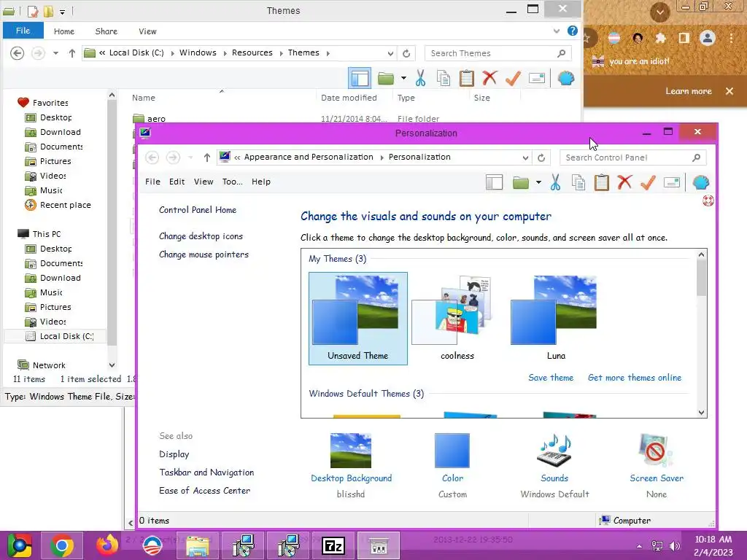Click chevron after Themes in breadcrumb

click(328, 52)
